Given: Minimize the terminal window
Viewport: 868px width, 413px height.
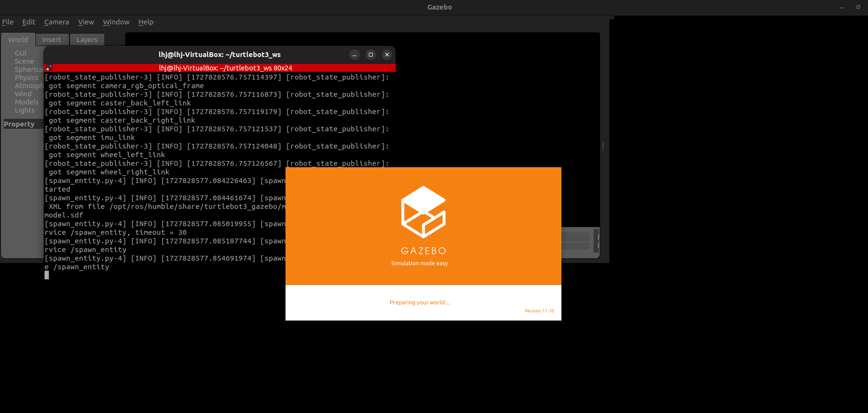Looking at the screenshot, I should coord(354,55).
